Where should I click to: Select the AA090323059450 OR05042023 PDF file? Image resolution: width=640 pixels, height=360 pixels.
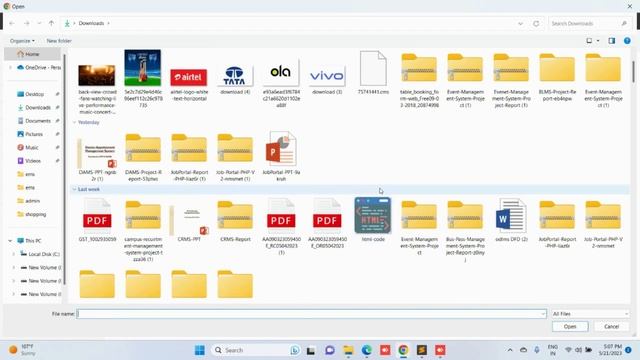[x=327, y=216]
